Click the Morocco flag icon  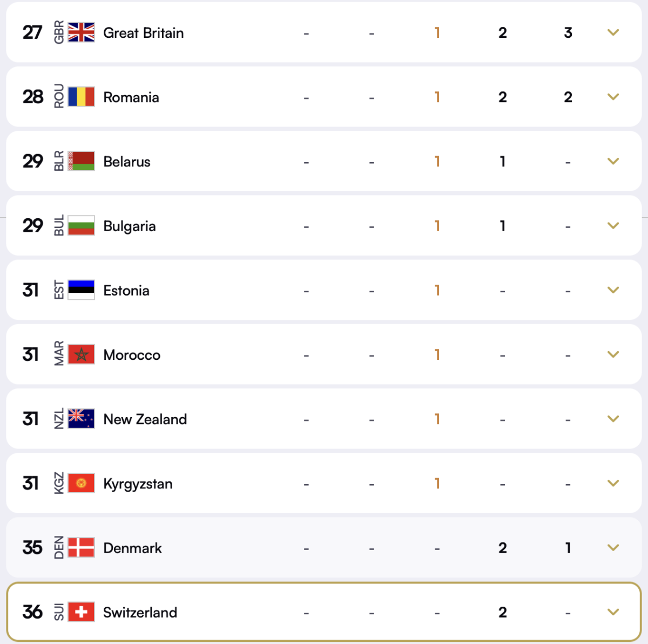[x=82, y=354]
